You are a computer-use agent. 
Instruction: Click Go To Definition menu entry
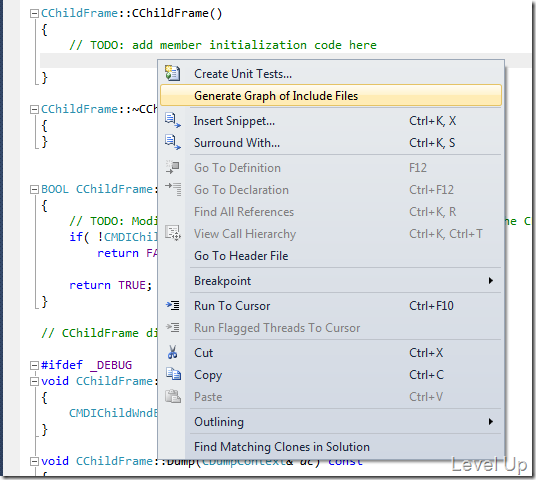coord(331,168)
